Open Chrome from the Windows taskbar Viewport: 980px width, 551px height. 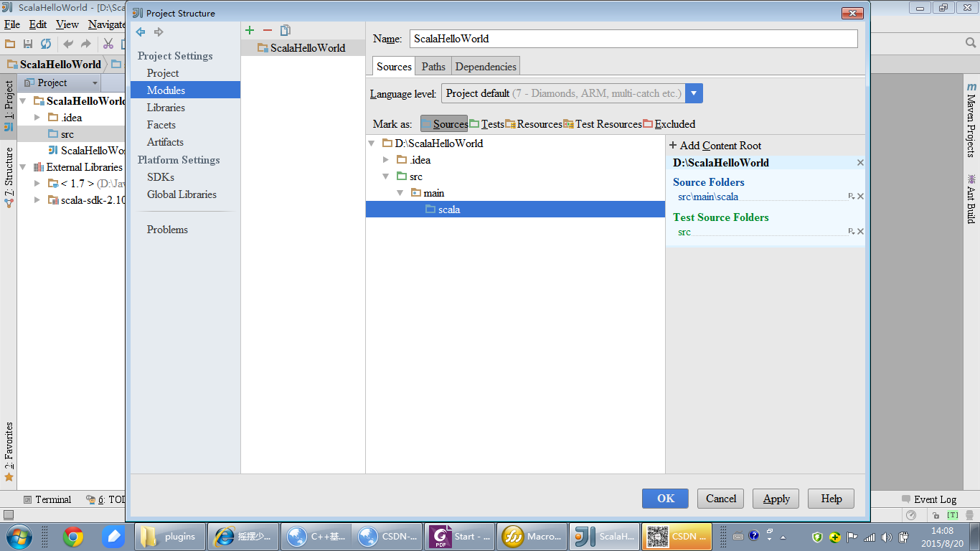click(x=72, y=536)
